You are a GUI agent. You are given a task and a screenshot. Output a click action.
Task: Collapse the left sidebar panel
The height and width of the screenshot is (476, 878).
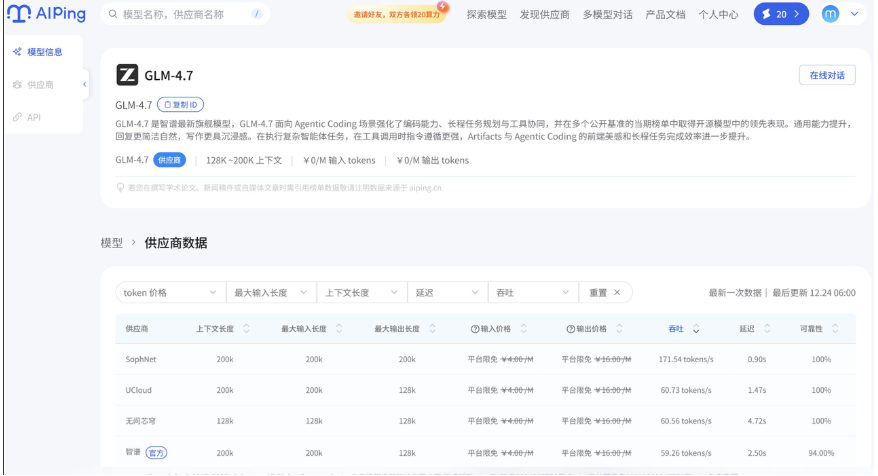click(85, 84)
